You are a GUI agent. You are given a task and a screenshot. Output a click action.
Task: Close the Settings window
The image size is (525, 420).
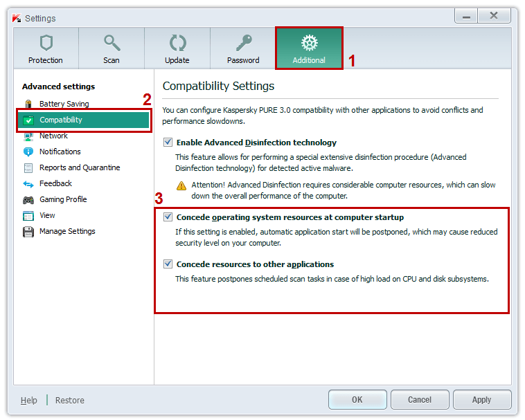click(x=494, y=16)
